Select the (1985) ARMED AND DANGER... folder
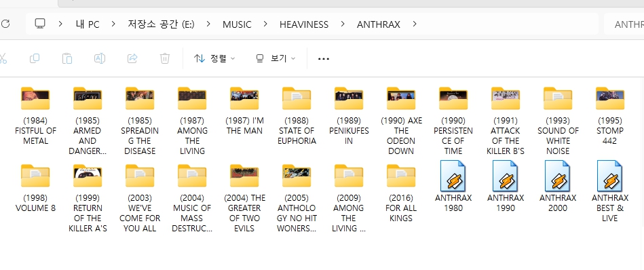This screenshot has width=644, height=270. [88, 121]
